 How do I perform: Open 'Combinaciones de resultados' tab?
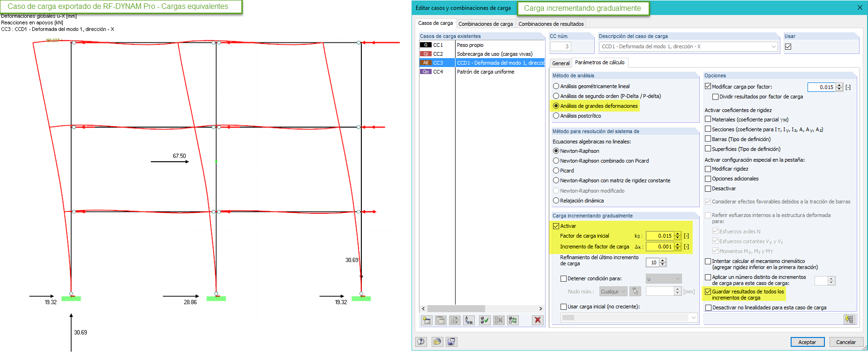point(551,24)
